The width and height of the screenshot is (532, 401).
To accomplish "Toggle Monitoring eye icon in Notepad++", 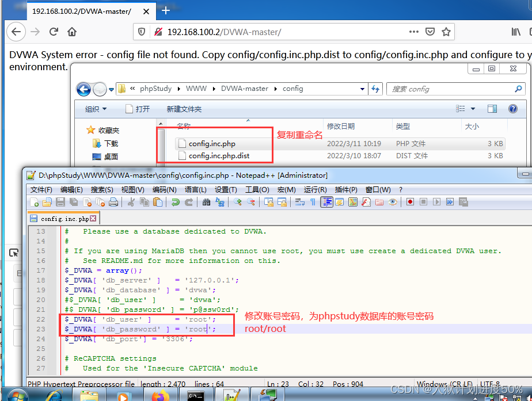I will [393, 202].
